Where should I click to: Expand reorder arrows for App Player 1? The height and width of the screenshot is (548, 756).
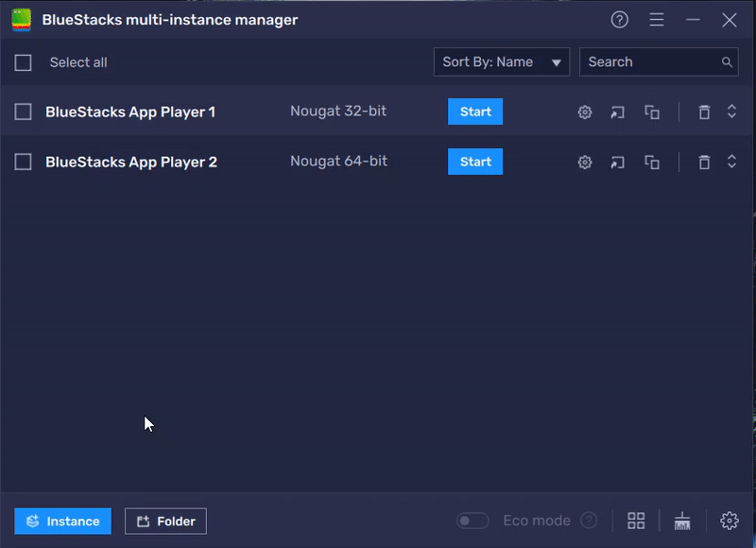pos(732,111)
